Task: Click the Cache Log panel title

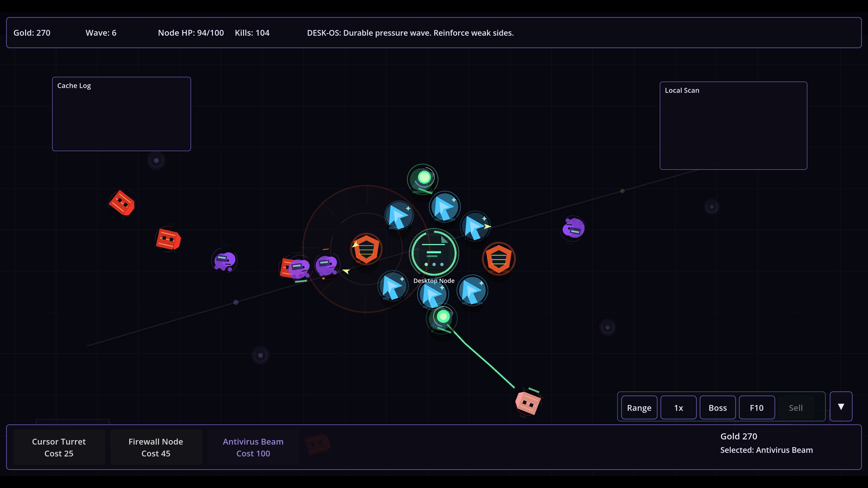Action: pos(74,86)
